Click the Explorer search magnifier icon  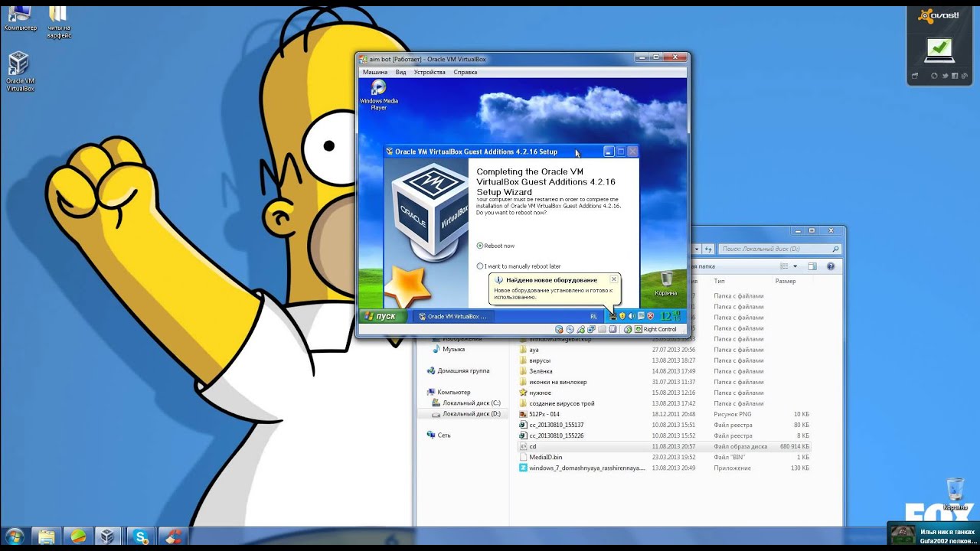(x=835, y=249)
